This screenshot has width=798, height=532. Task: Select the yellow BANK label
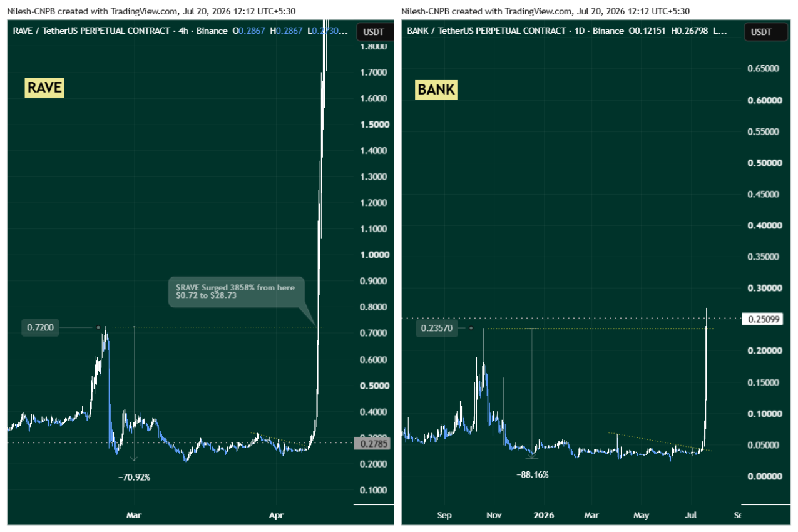click(x=436, y=90)
